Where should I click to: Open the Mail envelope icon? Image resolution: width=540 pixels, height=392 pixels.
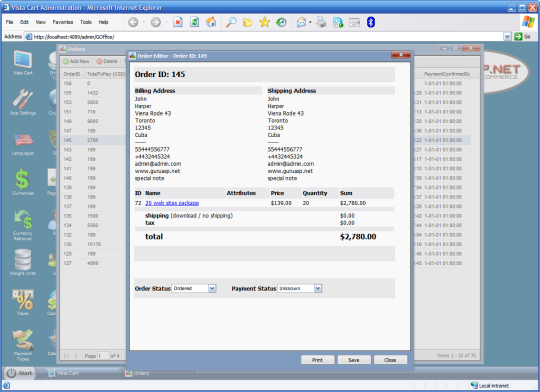[x=301, y=22]
